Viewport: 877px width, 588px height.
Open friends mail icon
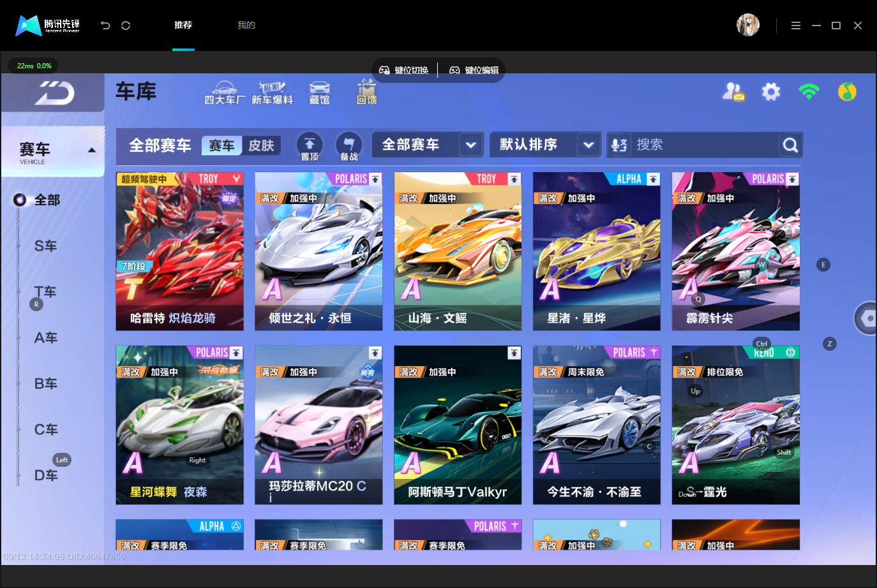pos(733,92)
